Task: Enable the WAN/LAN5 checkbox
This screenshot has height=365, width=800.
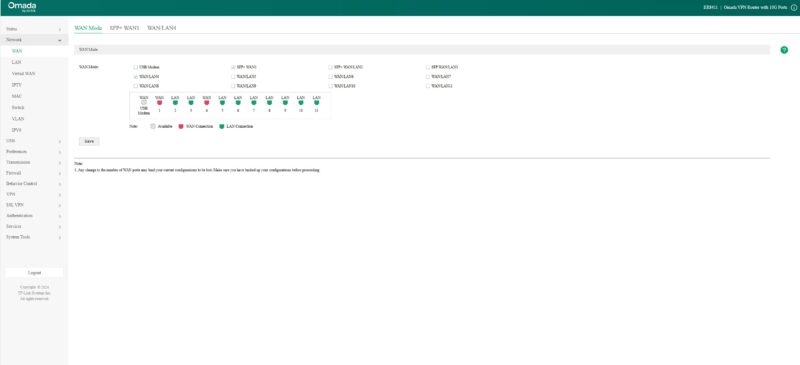Action: (233, 77)
